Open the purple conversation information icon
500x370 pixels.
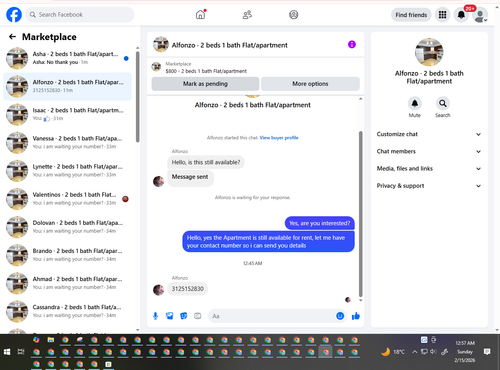[352, 44]
